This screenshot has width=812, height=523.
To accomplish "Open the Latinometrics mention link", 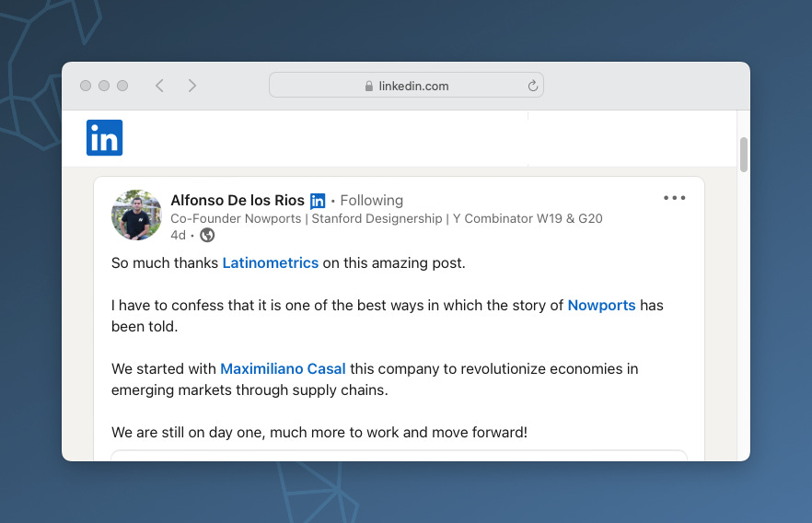I will click(x=271, y=263).
